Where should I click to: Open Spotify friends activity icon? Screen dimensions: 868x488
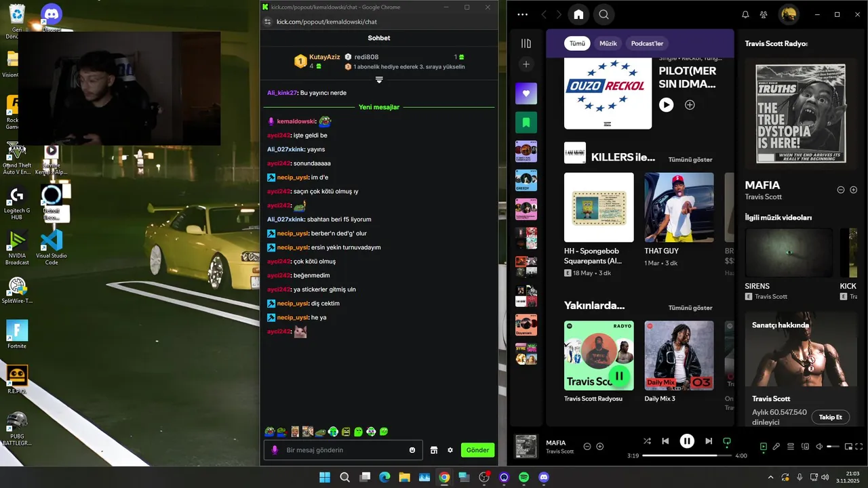(x=764, y=14)
